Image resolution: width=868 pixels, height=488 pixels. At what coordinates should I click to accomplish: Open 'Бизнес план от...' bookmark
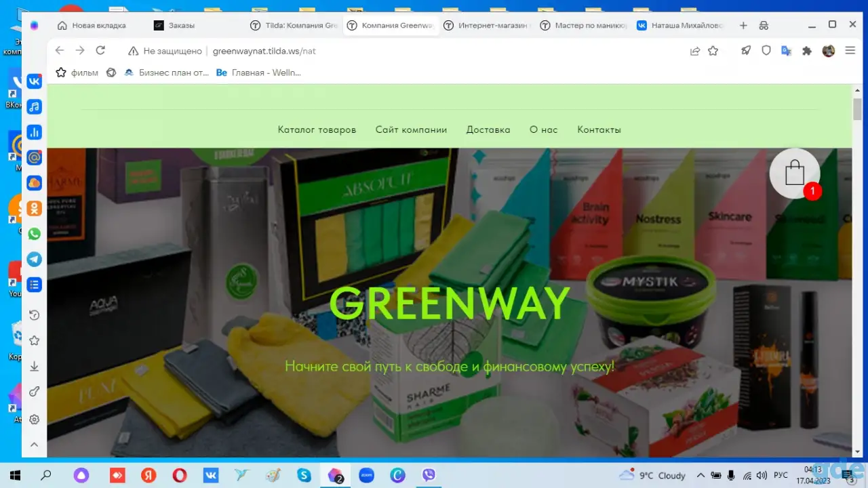pos(167,73)
